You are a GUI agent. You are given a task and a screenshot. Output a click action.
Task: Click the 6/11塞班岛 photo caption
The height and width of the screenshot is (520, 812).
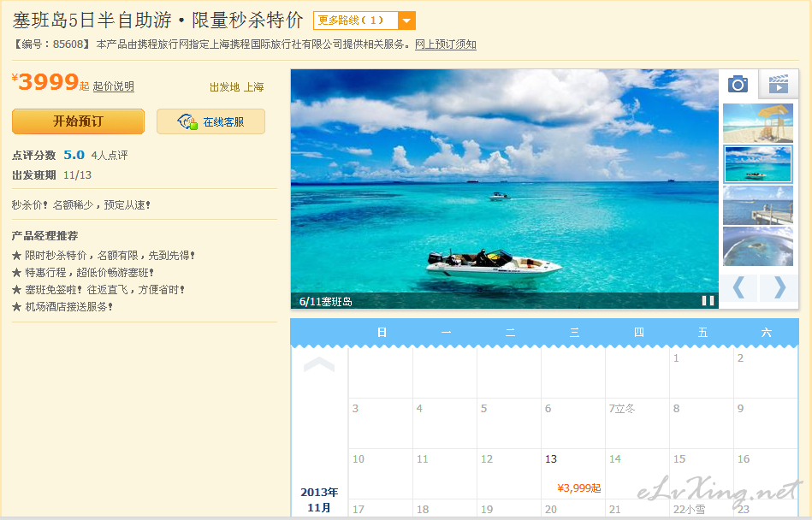326,302
